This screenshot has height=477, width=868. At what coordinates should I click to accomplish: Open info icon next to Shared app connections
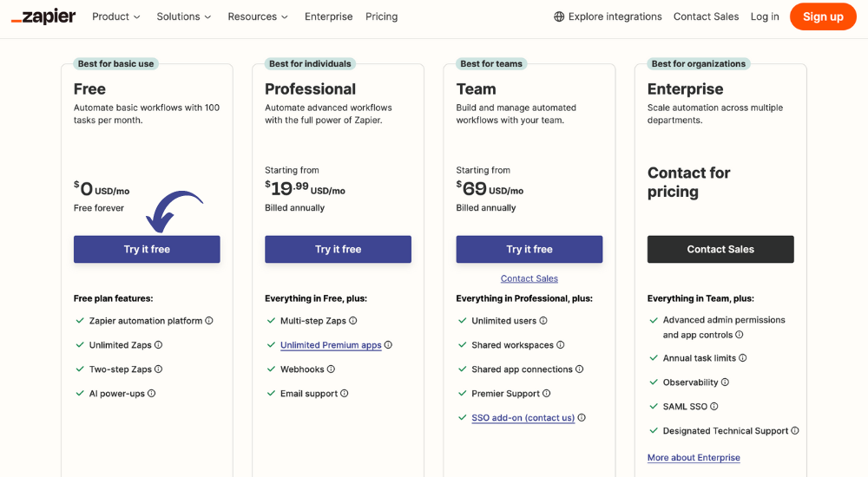(580, 369)
